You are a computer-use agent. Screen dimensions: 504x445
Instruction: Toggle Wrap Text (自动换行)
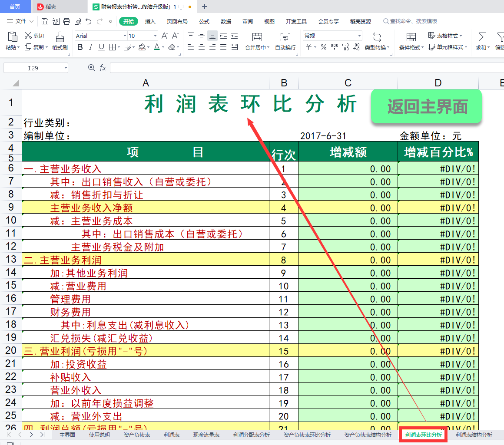pos(285,41)
